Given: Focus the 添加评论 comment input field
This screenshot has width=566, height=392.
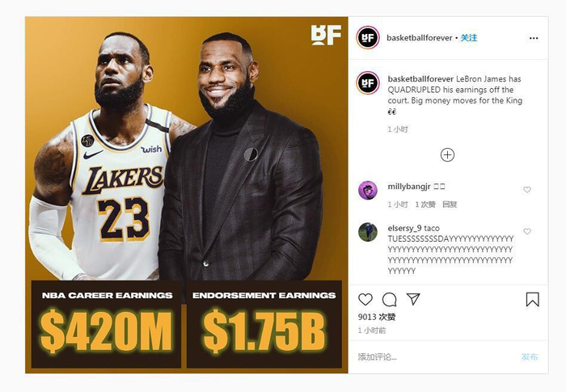Looking at the screenshot, I should tap(433, 357).
